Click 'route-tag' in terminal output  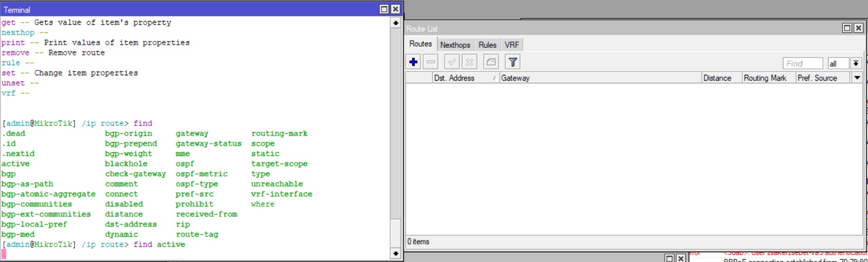(197, 235)
